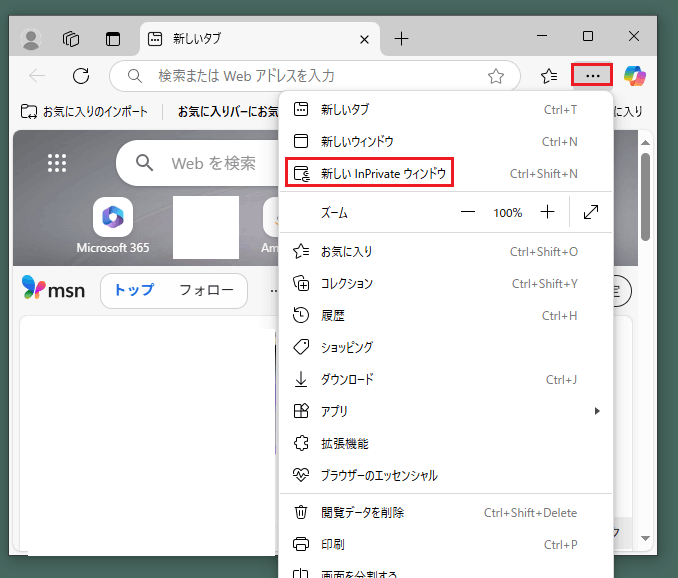Close the 新しいタブ tab
Image resolution: width=678 pixels, height=578 pixels.
click(365, 40)
